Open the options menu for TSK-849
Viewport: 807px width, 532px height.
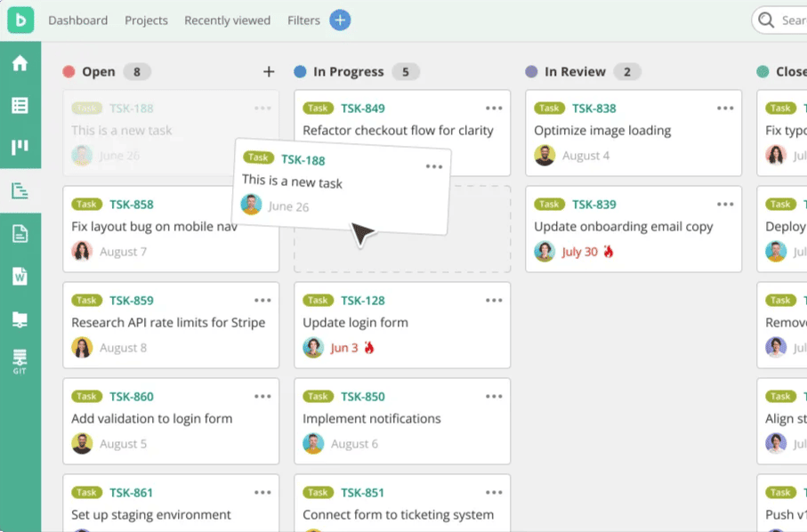[x=494, y=109]
